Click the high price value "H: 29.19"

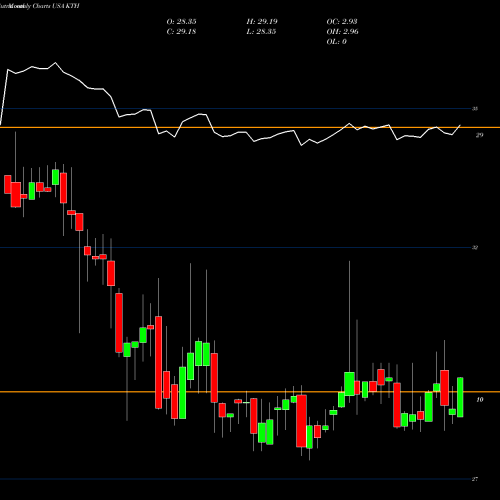262,22
